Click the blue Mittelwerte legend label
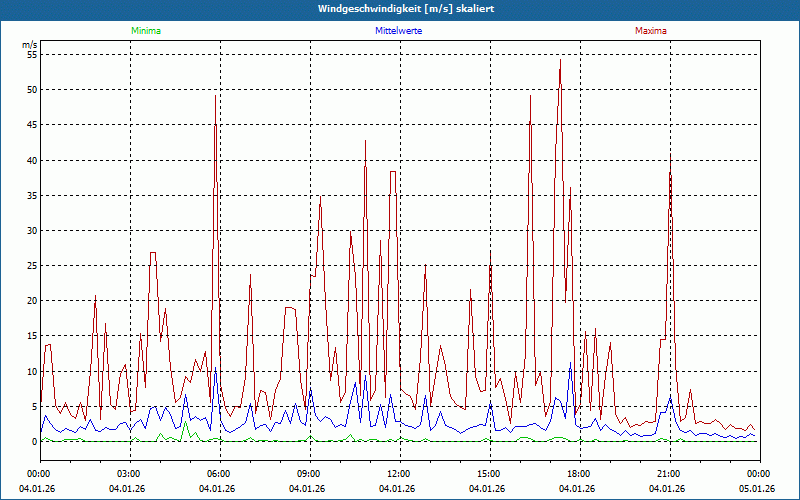This screenshot has width=800, height=500. [399, 31]
